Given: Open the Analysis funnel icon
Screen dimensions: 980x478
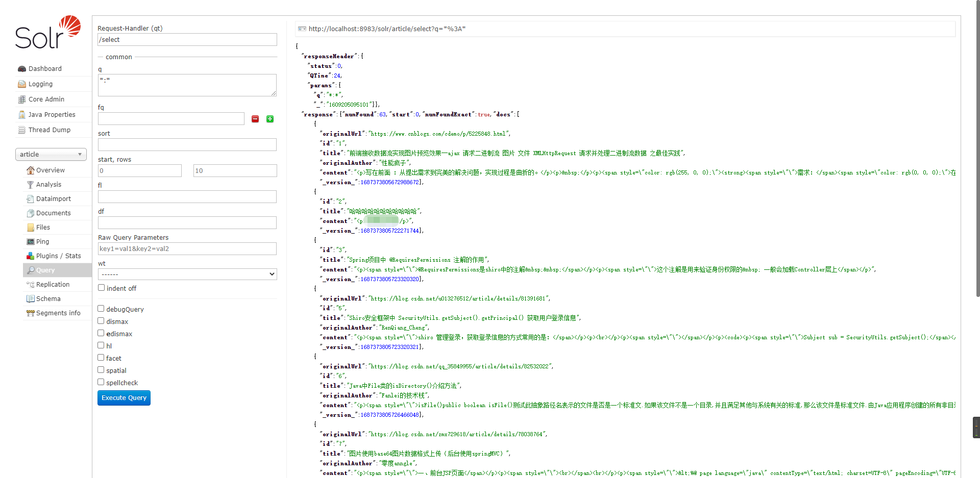Looking at the screenshot, I should (31, 185).
